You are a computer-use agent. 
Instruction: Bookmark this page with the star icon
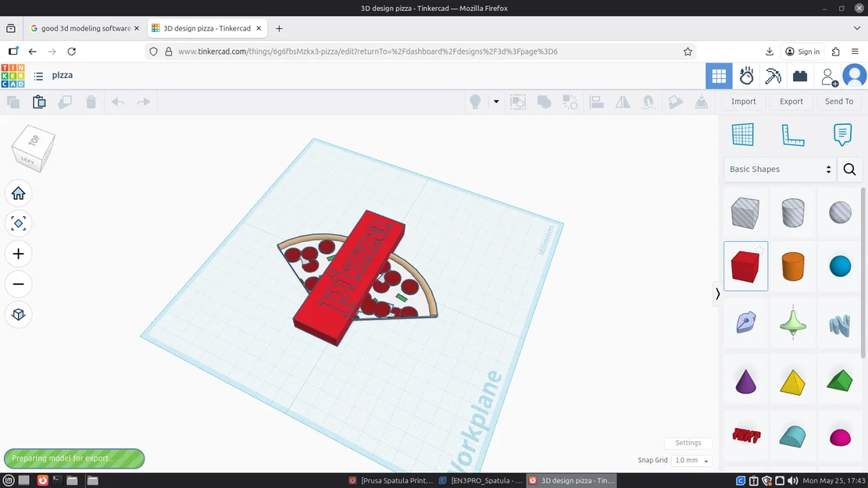point(688,52)
